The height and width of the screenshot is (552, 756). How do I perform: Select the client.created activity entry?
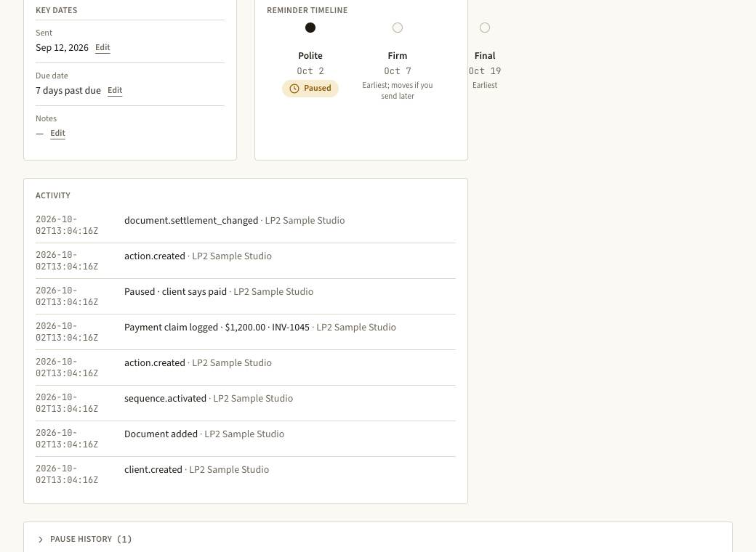click(x=246, y=474)
